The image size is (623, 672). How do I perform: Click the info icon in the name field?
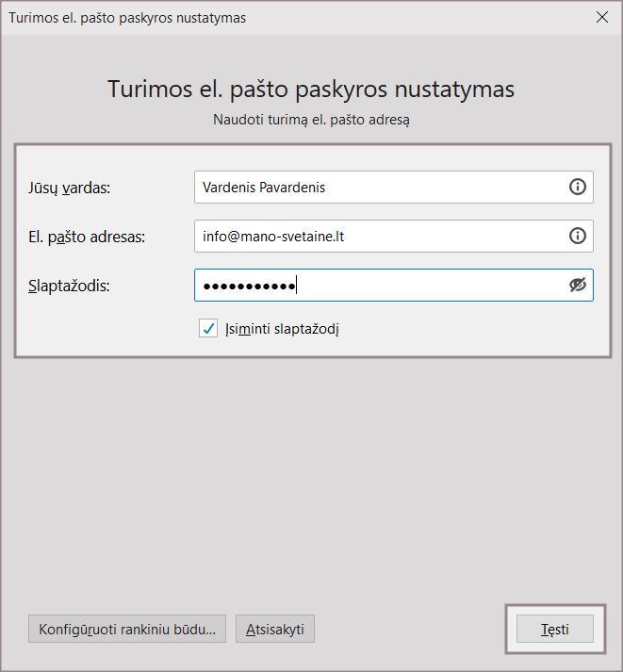click(x=578, y=187)
